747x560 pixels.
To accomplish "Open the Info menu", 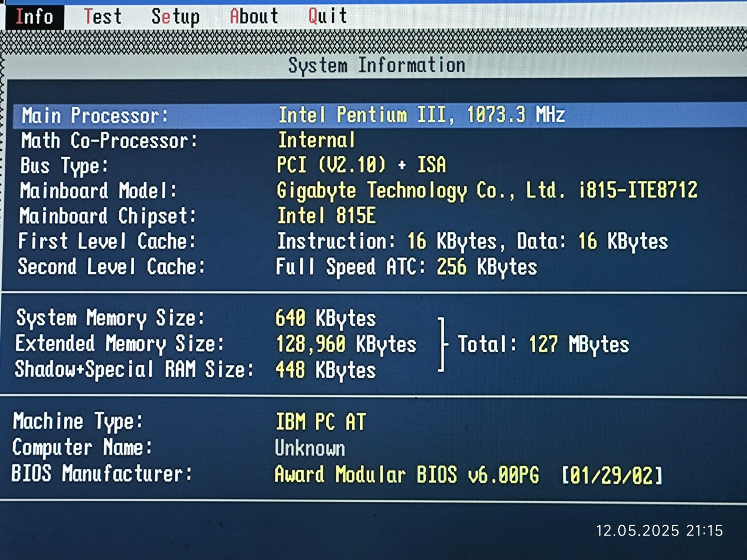I will click(34, 17).
